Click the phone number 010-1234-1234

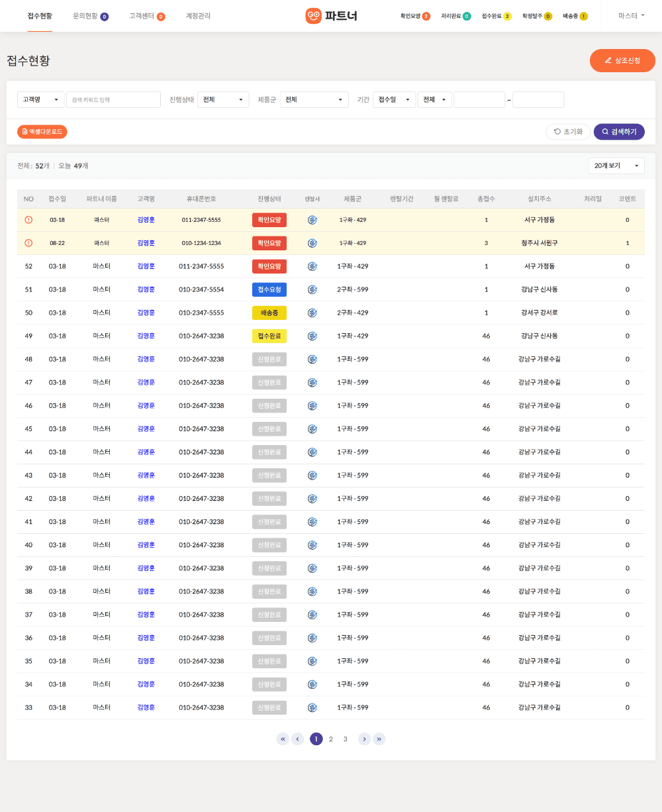point(201,243)
